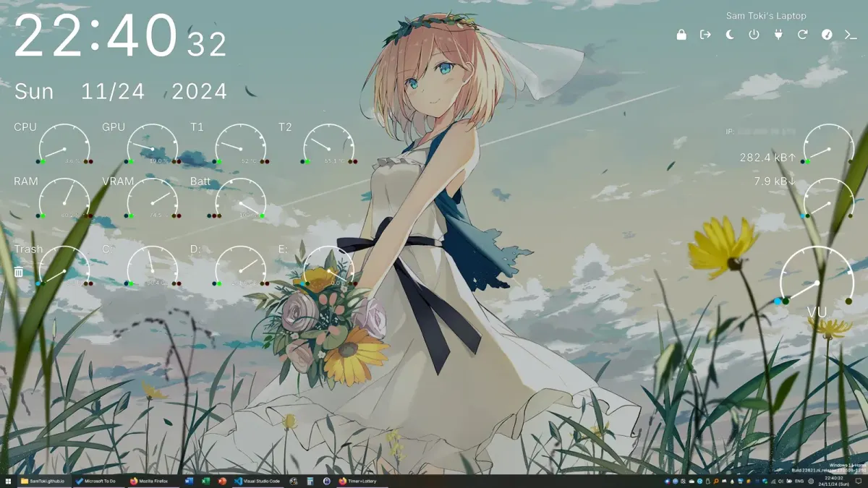
Task: Launch Word from the taskbar
Action: click(x=189, y=481)
